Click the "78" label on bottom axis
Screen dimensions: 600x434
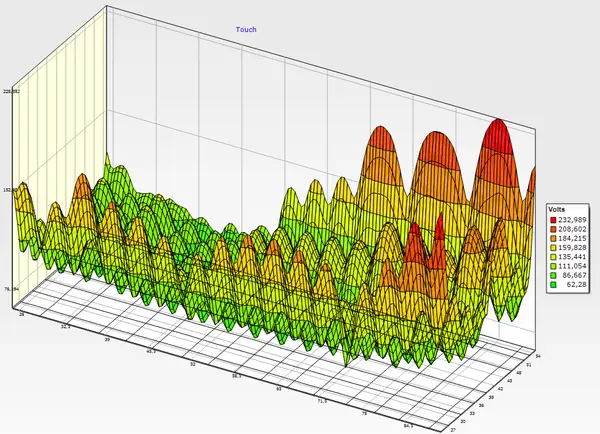click(364, 414)
